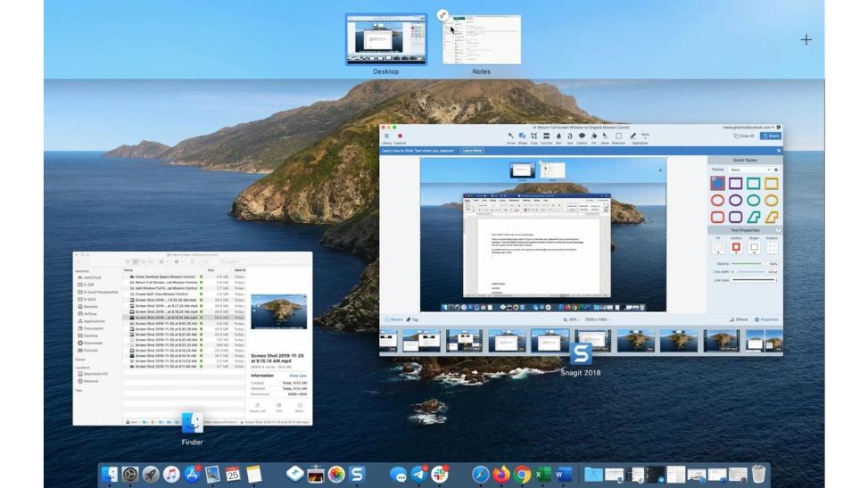Open Macintosh HD in Finder sidebar
The height and width of the screenshot is (488, 868).
(x=93, y=374)
